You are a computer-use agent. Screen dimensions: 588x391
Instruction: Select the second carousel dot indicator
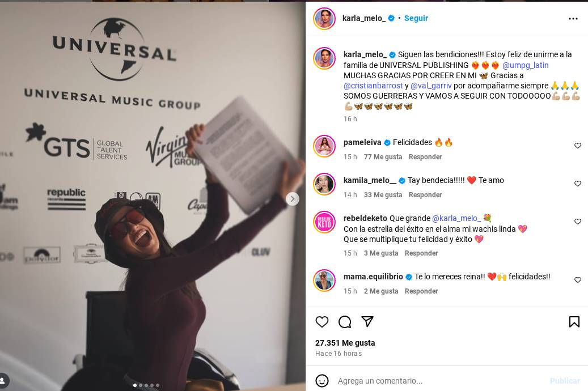click(141, 385)
